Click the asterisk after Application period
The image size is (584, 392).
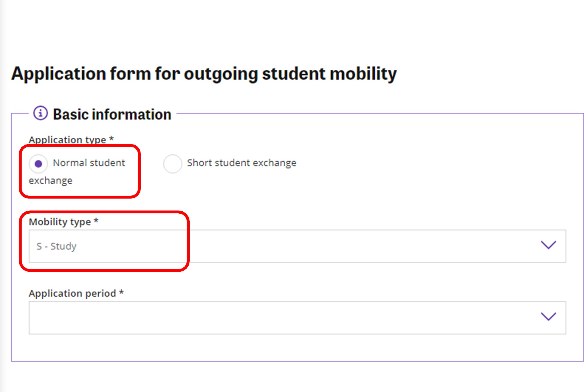coord(121,292)
